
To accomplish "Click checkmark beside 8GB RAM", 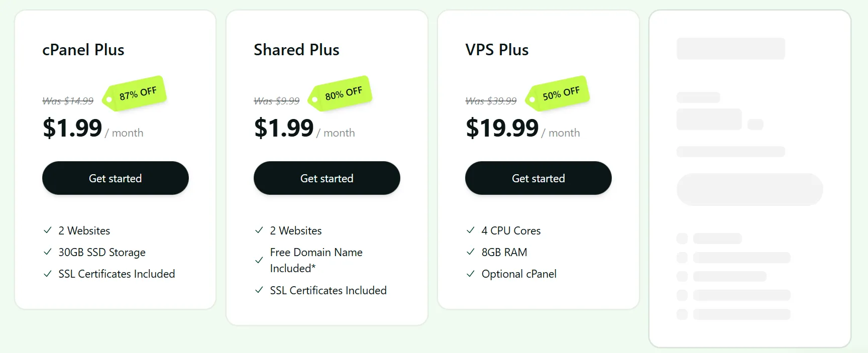I will click(470, 252).
